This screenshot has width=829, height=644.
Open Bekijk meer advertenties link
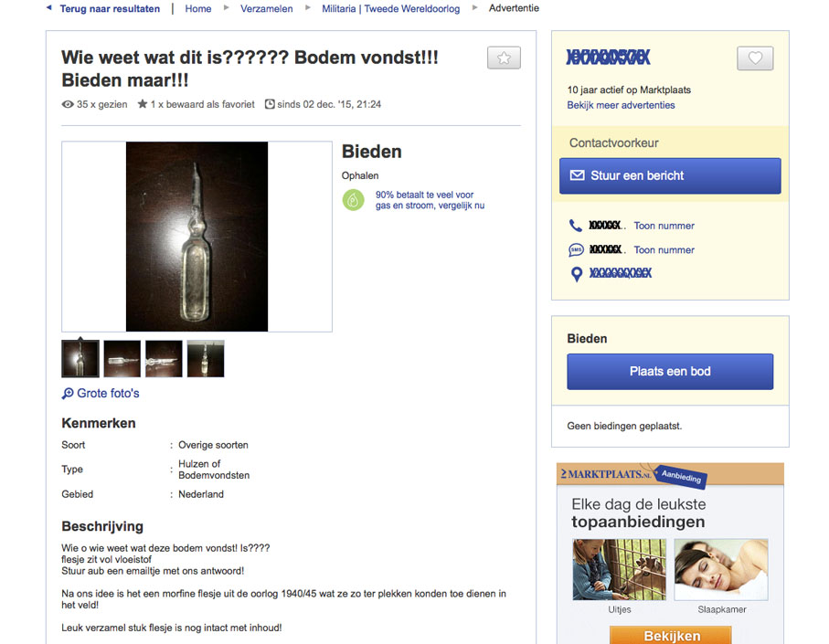621,105
